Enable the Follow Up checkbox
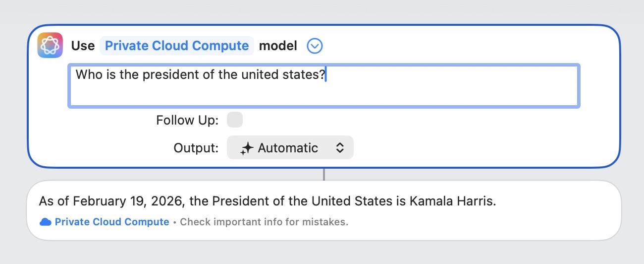 [235, 120]
